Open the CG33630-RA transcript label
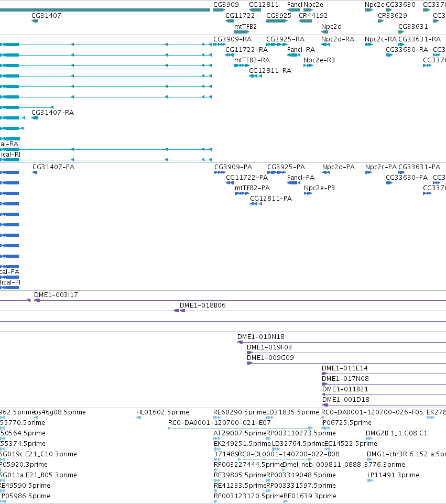The height and width of the screenshot is (504, 446). [x=407, y=49]
